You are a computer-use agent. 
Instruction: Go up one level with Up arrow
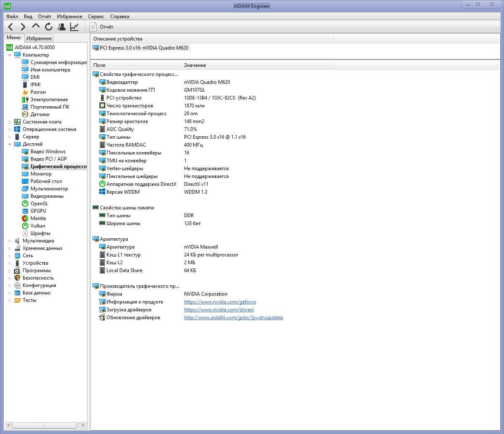pos(36,27)
